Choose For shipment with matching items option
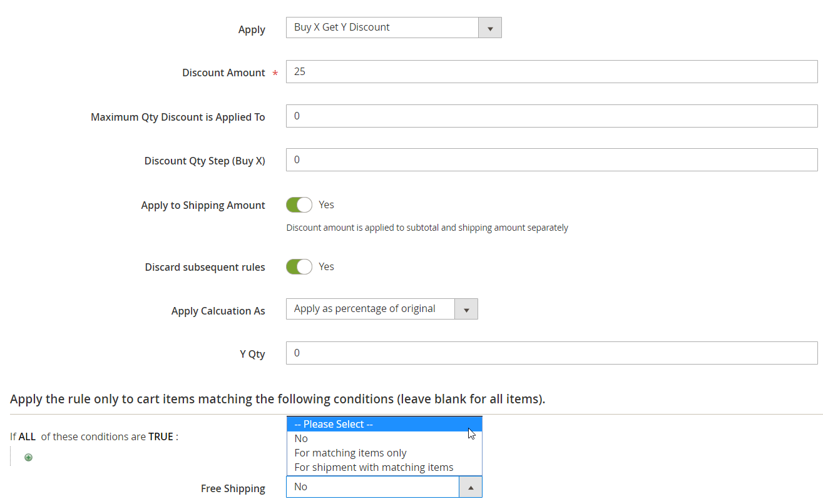The height and width of the screenshot is (504, 823). click(x=384, y=467)
